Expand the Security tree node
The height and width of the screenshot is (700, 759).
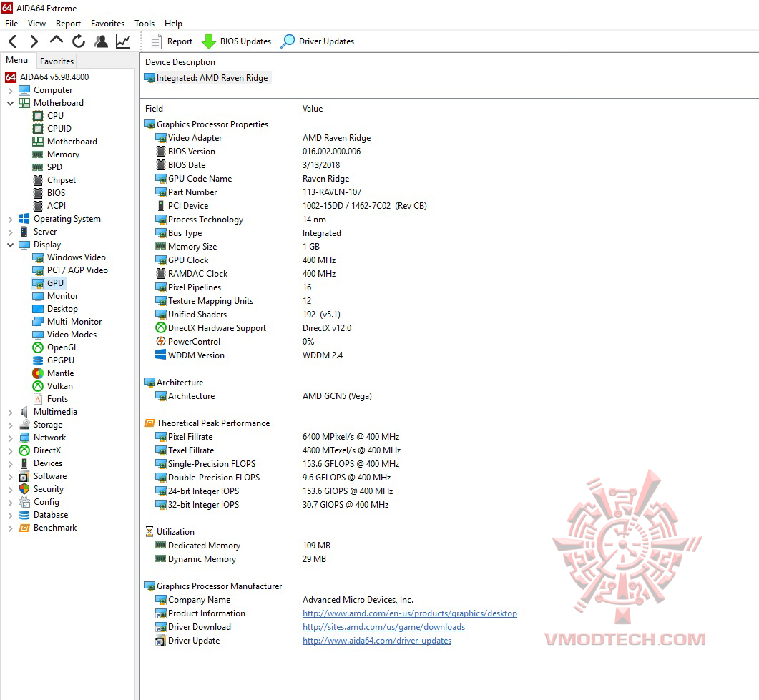tap(11, 490)
